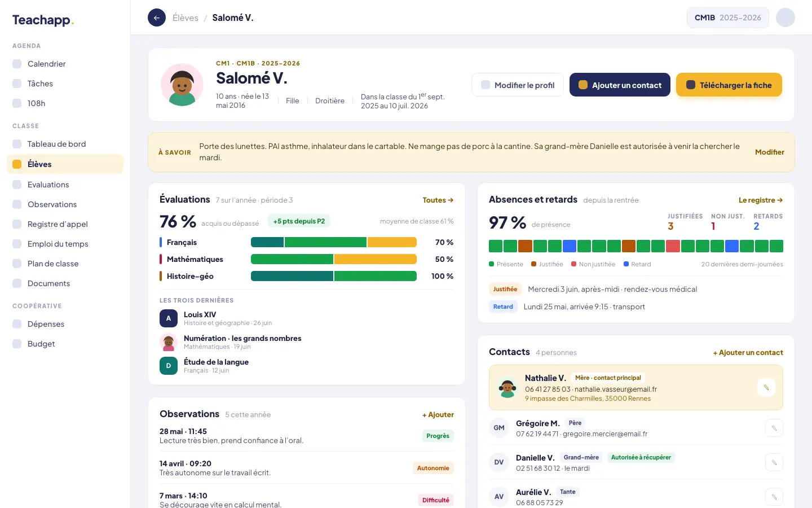Viewport: 812px width, 508px height.
Task: Click the red non-justified absence square
Action: coord(673,246)
